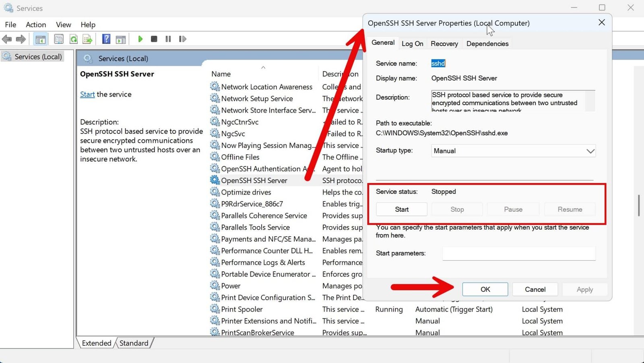The height and width of the screenshot is (363, 644).
Task: Select the Start Service toolbar icon
Action: pyautogui.click(x=140, y=39)
